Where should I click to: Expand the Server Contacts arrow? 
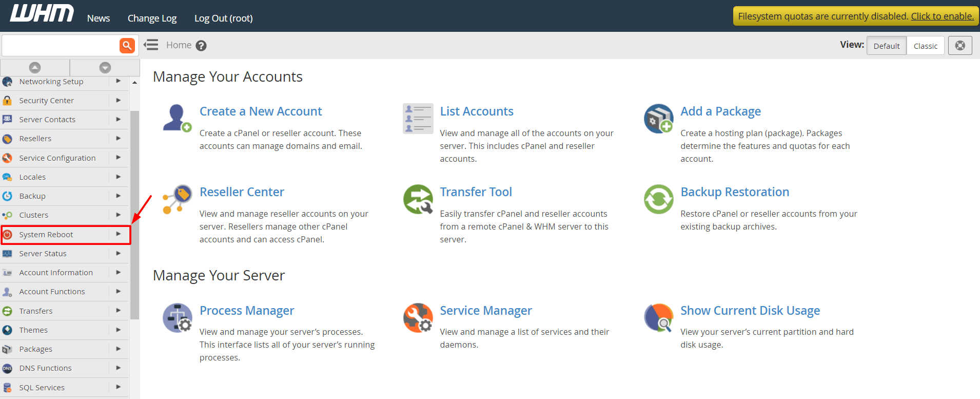[119, 119]
